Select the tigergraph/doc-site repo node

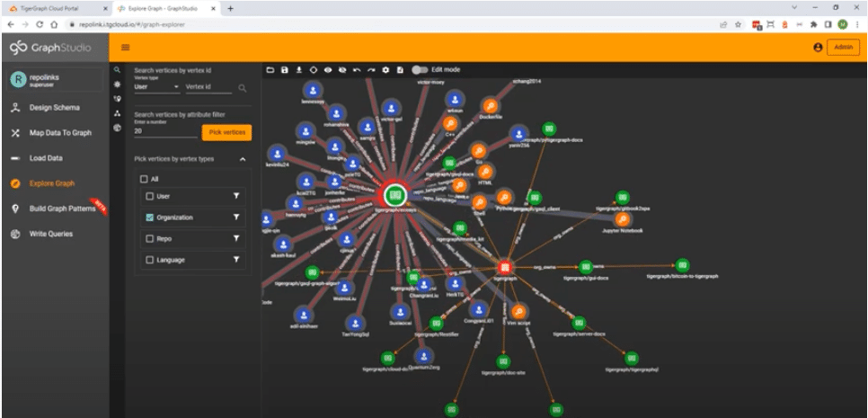(502, 362)
